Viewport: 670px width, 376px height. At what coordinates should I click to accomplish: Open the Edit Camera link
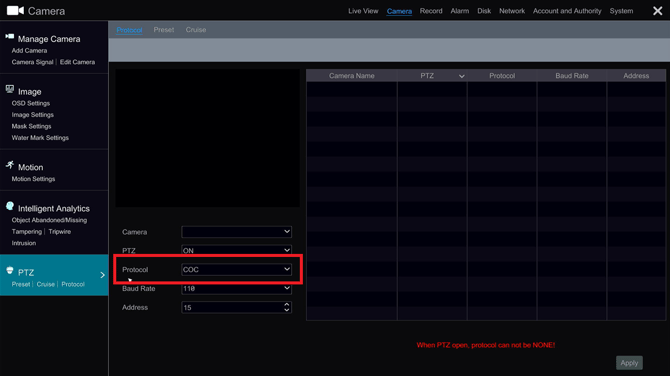tap(77, 62)
